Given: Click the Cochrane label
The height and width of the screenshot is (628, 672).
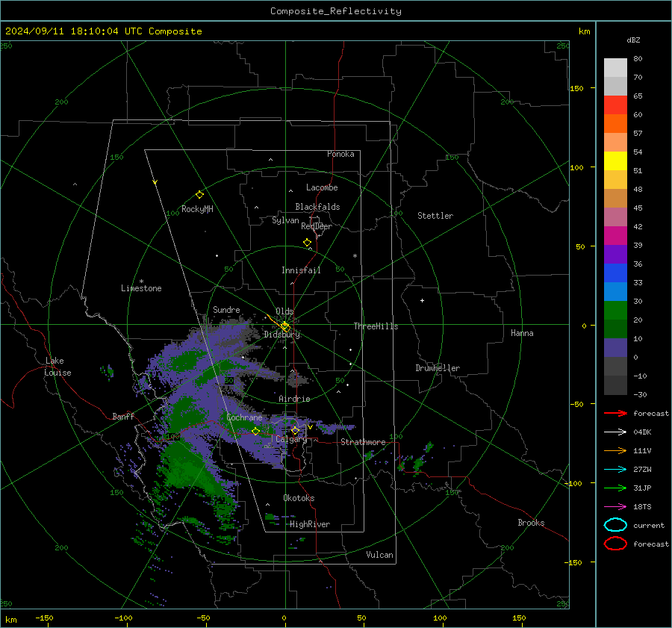Looking at the screenshot, I should click(244, 417).
